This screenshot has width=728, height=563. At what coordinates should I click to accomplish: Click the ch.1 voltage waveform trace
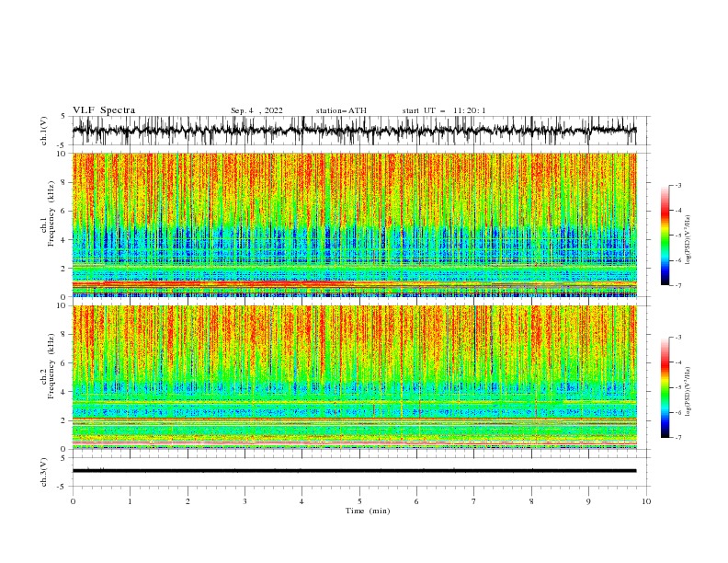point(354,131)
